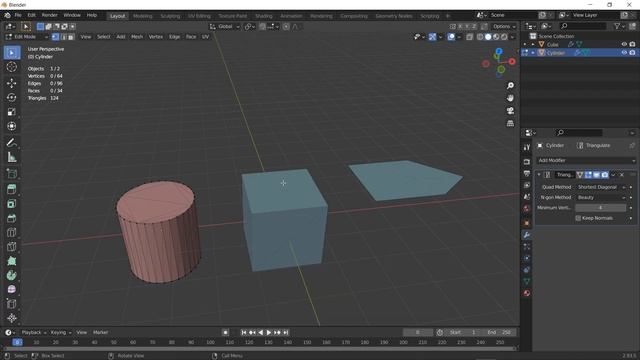
Task: Select the Extrude Region tool
Action: coord(12,189)
